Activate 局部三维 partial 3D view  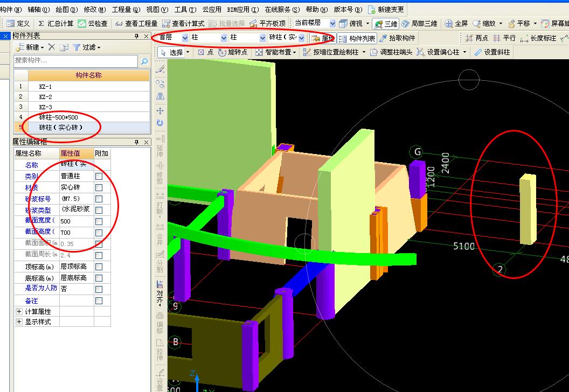(419, 24)
